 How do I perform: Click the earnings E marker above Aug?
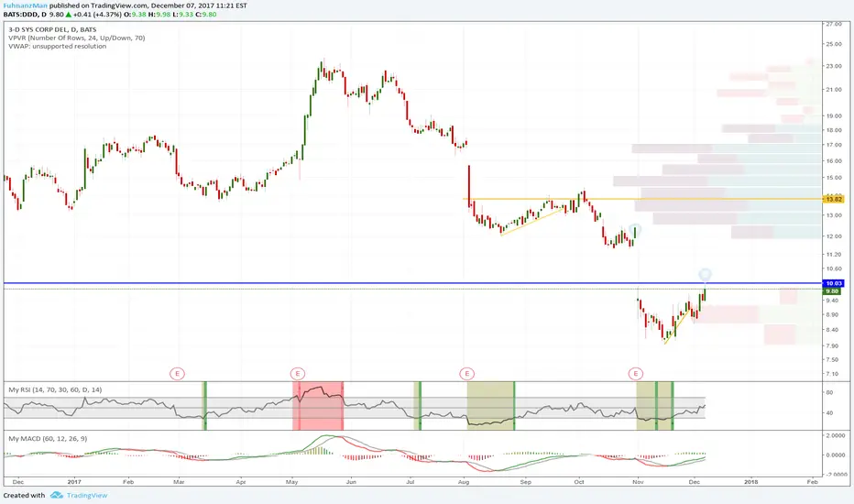tap(466, 373)
